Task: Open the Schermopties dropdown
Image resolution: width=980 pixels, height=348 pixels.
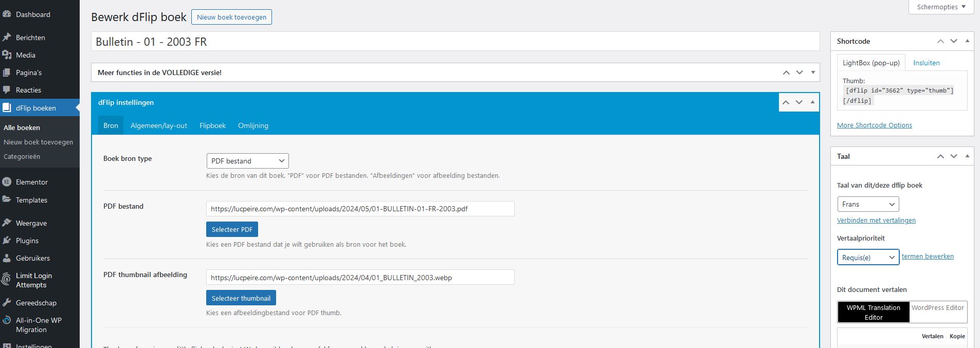Action: 941,7
